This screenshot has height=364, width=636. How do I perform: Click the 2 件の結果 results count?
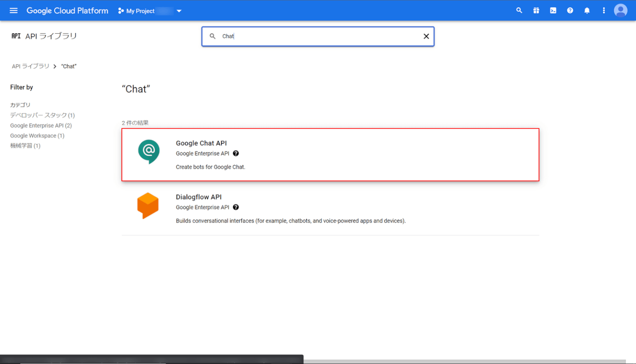coord(135,123)
